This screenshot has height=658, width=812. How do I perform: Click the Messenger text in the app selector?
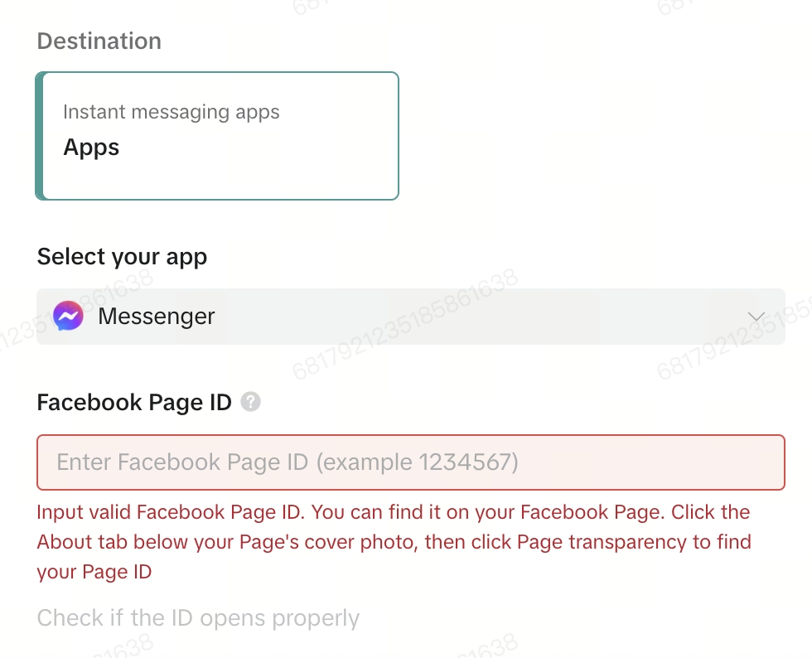click(157, 317)
